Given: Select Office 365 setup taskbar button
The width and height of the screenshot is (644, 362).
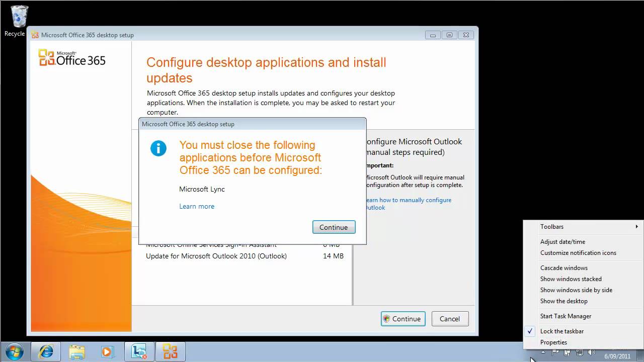Looking at the screenshot, I should [170, 351].
